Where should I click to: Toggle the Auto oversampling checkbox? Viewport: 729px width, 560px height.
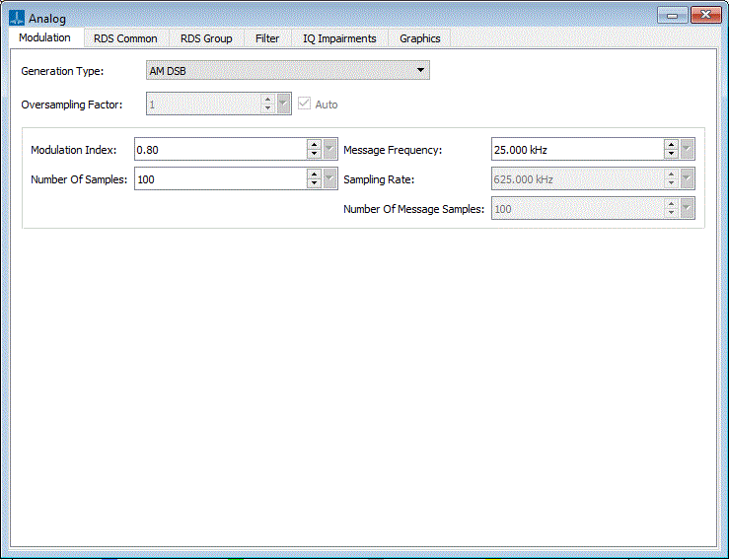tap(304, 104)
